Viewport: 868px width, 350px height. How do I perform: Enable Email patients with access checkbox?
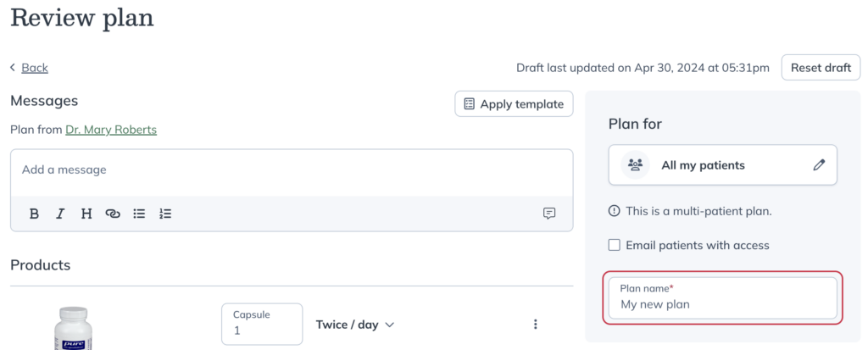click(614, 245)
